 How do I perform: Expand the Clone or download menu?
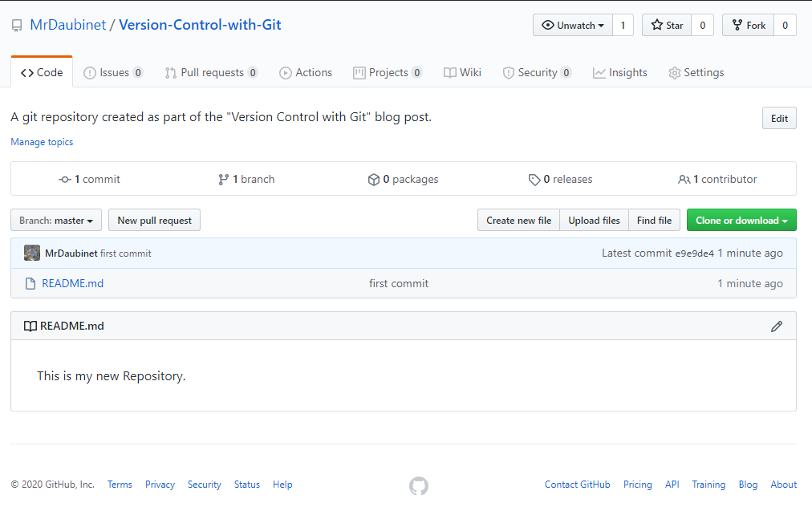[x=741, y=220]
